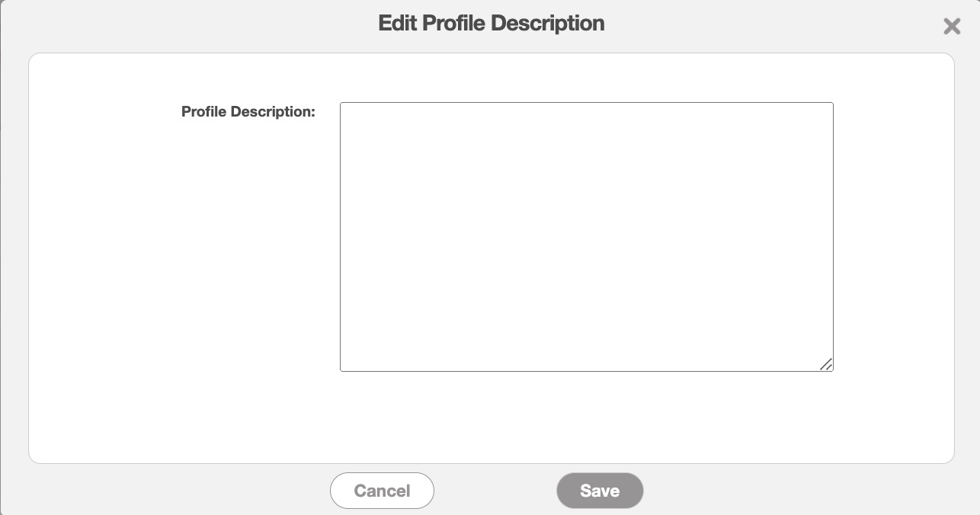Activate the large multiline text input
This screenshot has width=980, height=515.
click(586, 236)
